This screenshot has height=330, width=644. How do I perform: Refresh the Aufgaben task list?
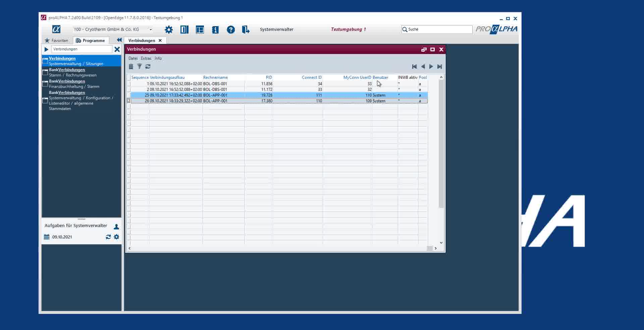click(x=108, y=237)
